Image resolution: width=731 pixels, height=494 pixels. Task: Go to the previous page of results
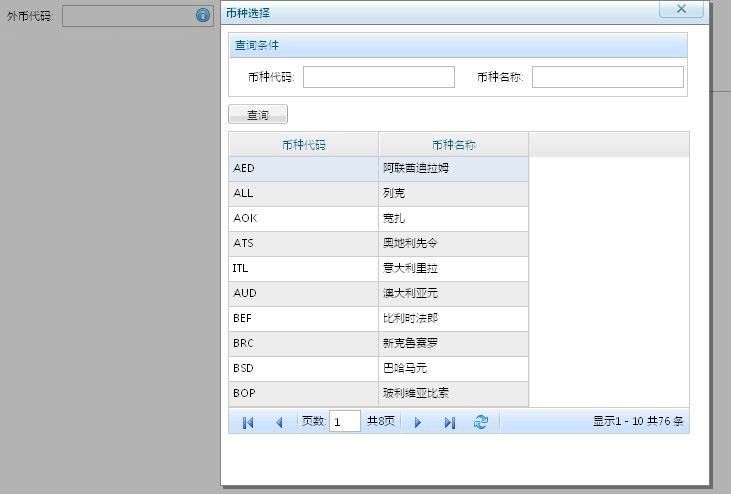(x=279, y=423)
